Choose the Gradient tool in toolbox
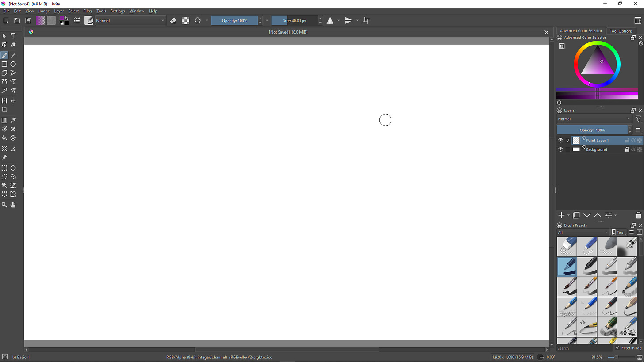Image resolution: width=644 pixels, height=362 pixels. tap(4, 120)
